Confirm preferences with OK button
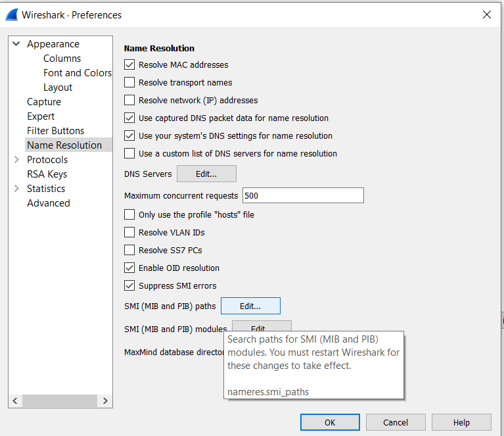The image size is (504, 436). [330, 422]
